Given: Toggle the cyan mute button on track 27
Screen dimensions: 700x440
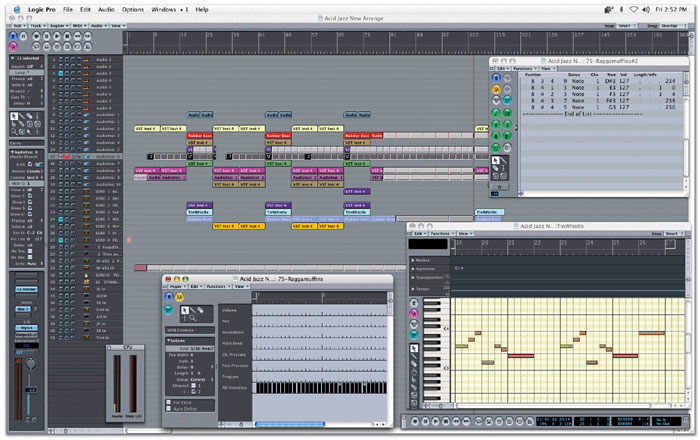Looking at the screenshot, I should tap(61, 240).
